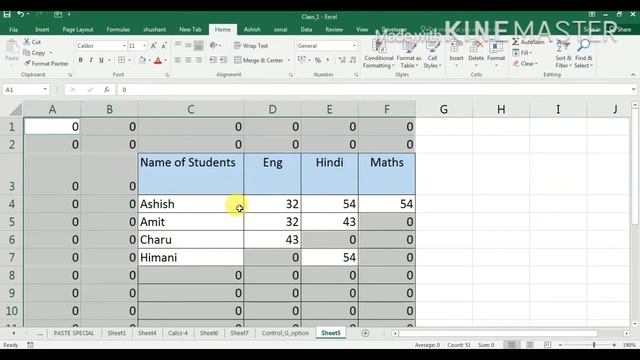The width and height of the screenshot is (640, 360).
Task: Click the Paste clipboard icon
Action: tap(12, 47)
